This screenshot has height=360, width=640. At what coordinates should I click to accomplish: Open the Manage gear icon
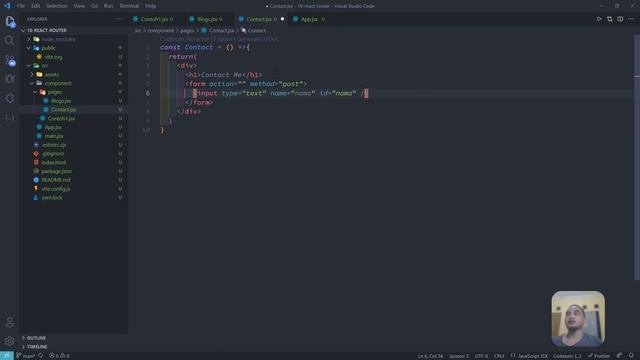(x=9, y=341)
